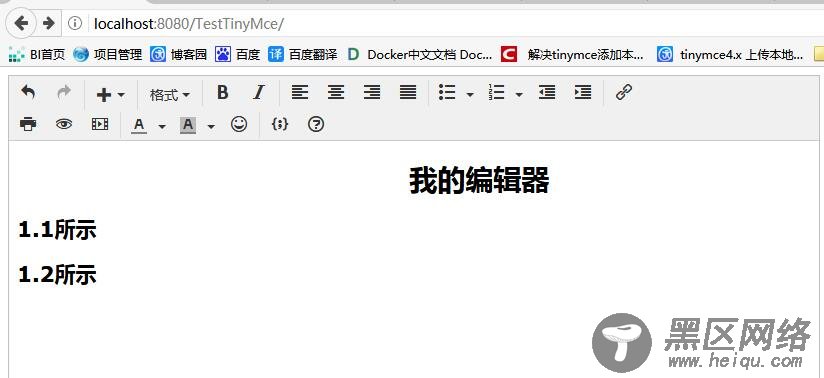This screenshot has height=378, width=824.
Task: Decrease the paragraph indent
Action: pyautogui.click(x=547, y=93)
